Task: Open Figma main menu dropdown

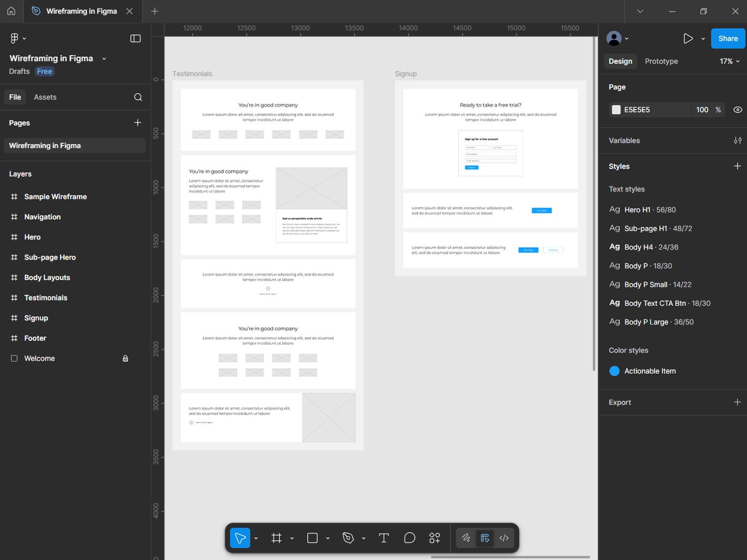Action: 17,38
